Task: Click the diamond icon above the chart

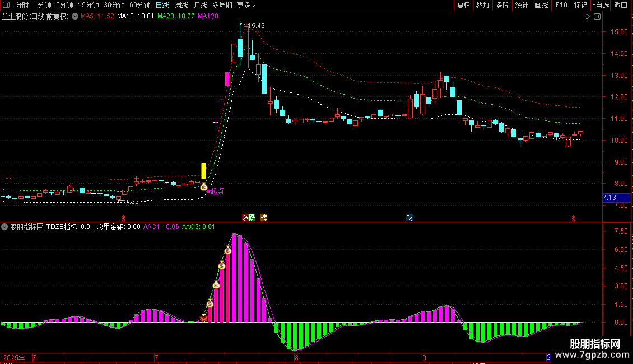Action: tap(587, 17)
